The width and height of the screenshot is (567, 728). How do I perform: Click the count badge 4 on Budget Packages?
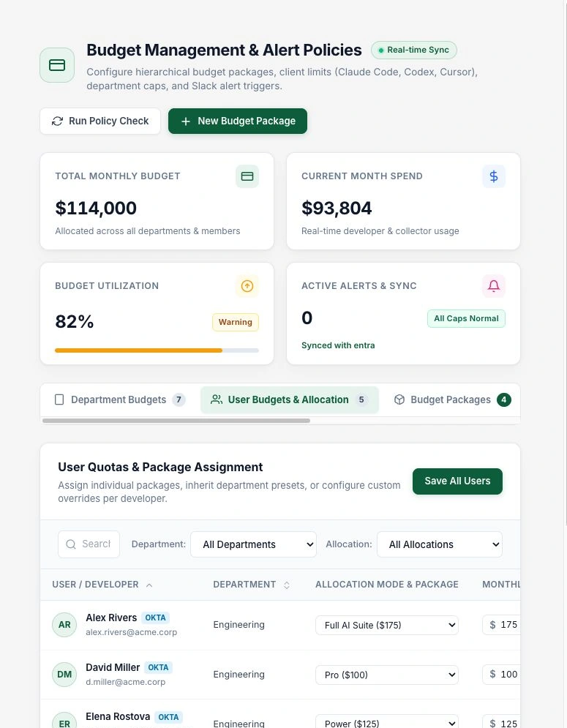pos(504,399)
